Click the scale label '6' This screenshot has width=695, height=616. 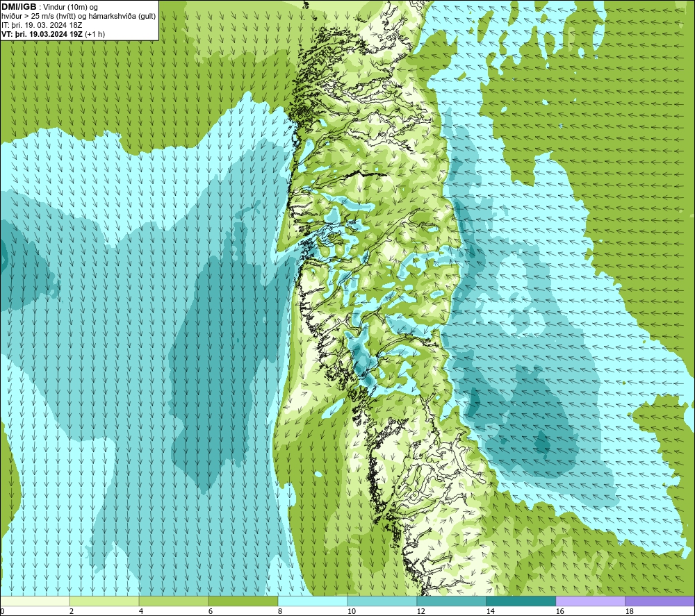click(211, 611)
